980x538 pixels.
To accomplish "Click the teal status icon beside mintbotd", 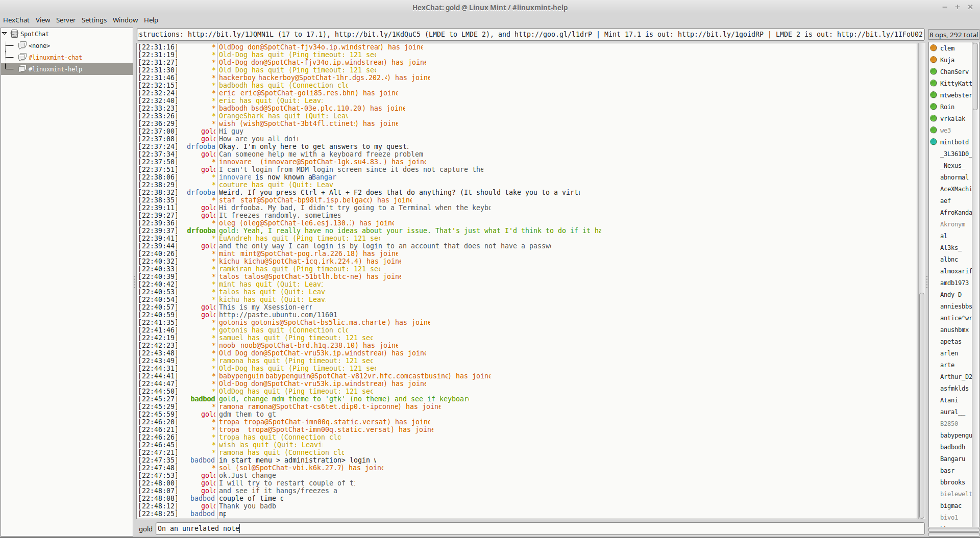I will 934,142.
